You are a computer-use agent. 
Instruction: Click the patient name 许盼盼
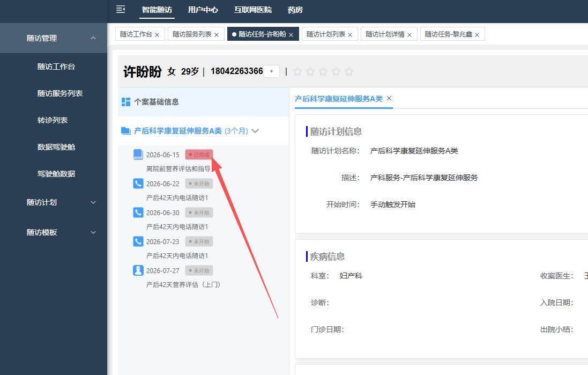click(x=143, y=71)
